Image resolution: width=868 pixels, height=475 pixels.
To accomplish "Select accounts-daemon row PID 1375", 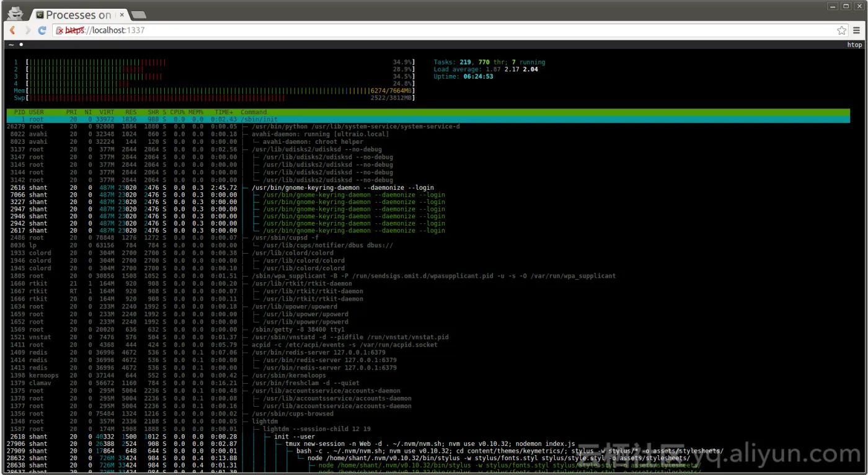I will 428,391.
